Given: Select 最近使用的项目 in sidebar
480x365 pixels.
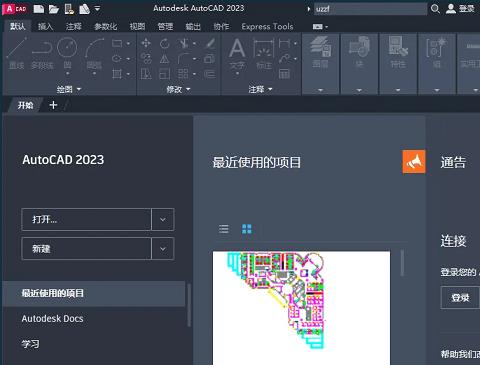Looking at the screenshot, I should 94,294.
